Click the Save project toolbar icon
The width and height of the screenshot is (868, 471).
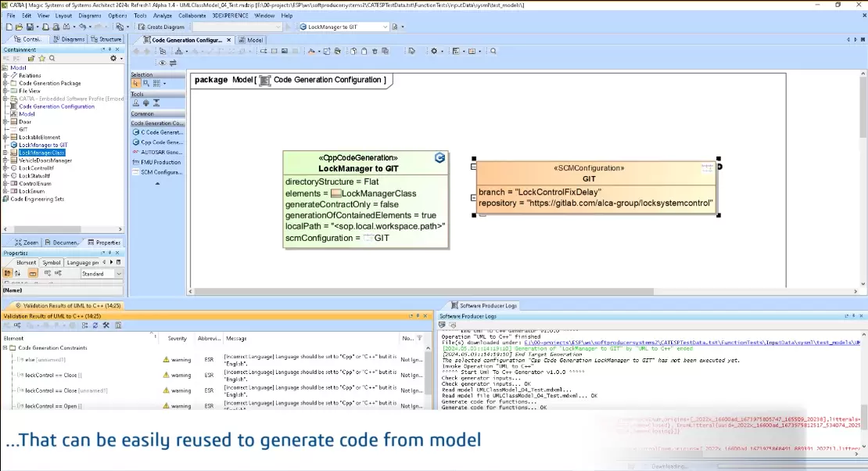29,27
